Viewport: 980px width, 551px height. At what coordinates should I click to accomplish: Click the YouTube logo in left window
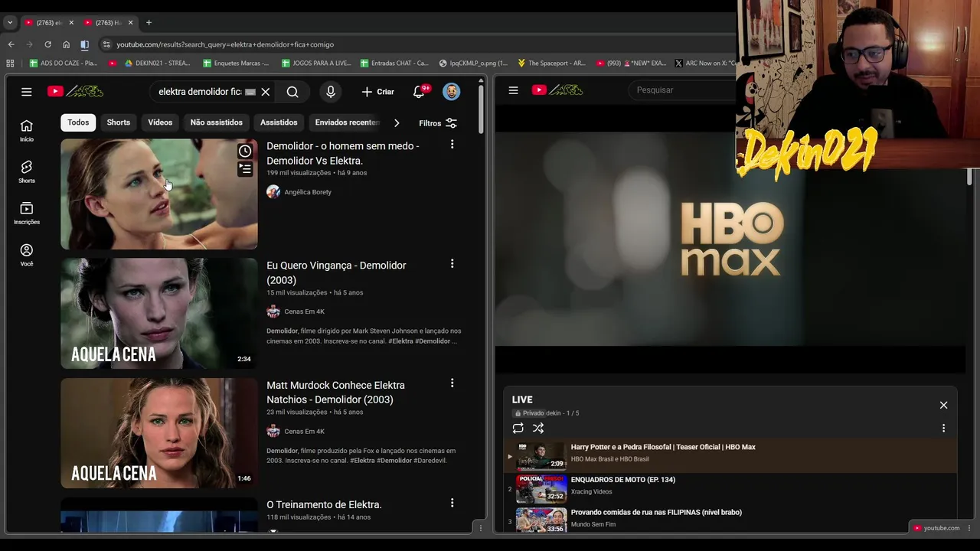pos(75,91)
